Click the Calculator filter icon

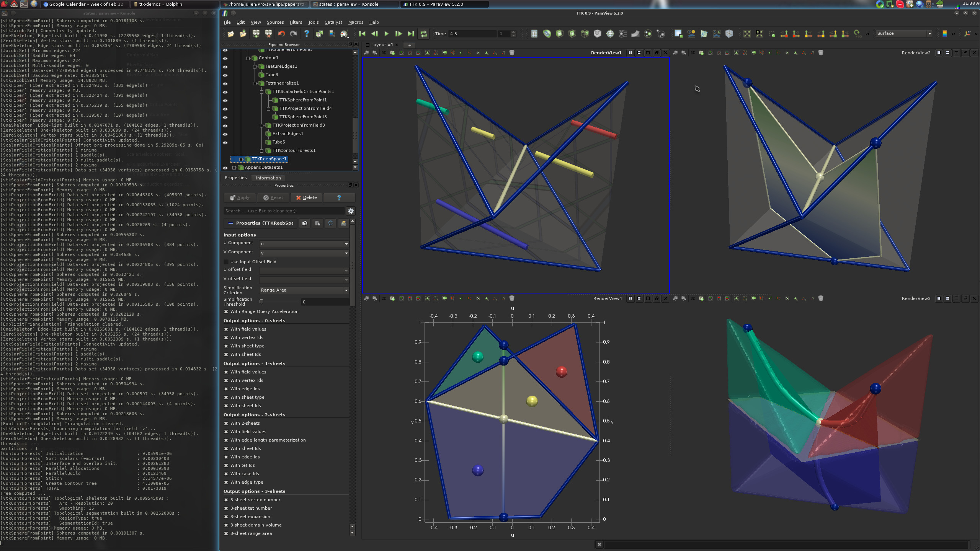click(534, 34)
